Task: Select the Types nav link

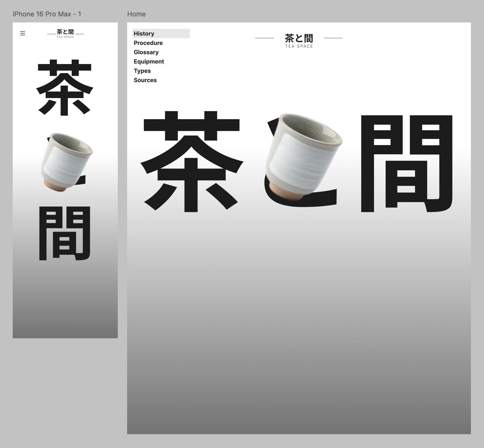Action: (142, 71)
